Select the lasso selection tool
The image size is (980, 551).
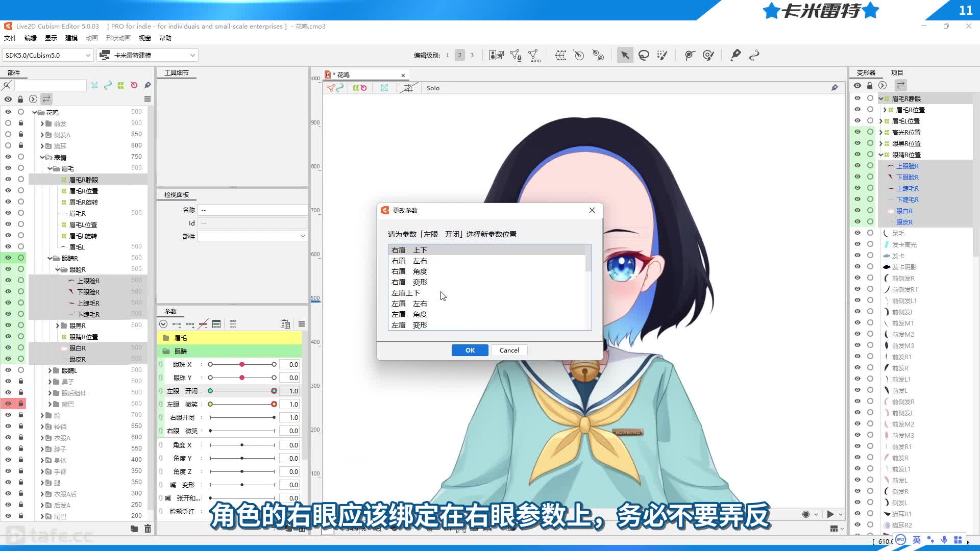point(644,55)
